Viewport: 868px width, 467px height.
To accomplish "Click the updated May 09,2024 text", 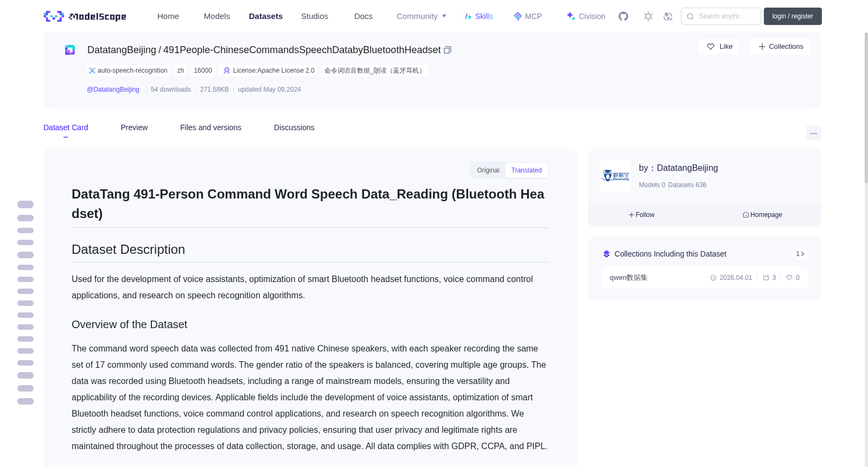I will [x=269, y=89].
